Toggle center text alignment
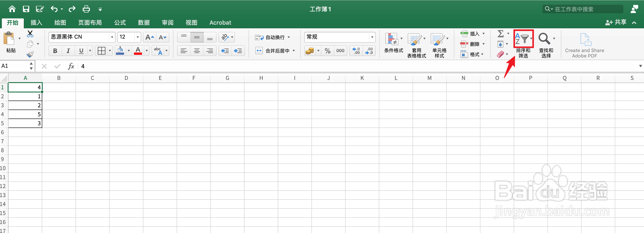The image size is (644, 233). [197, 51]
